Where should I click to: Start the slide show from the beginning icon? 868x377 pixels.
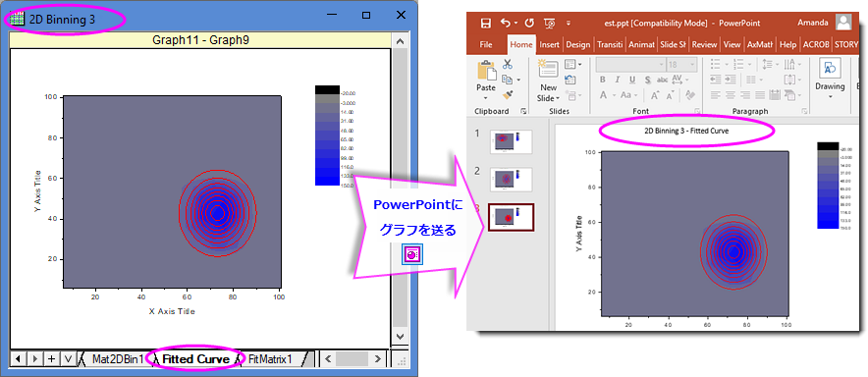point(550,23)
